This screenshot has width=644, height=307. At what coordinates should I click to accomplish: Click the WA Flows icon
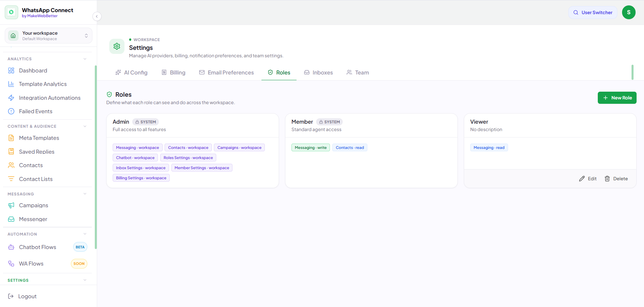(11, 264)
